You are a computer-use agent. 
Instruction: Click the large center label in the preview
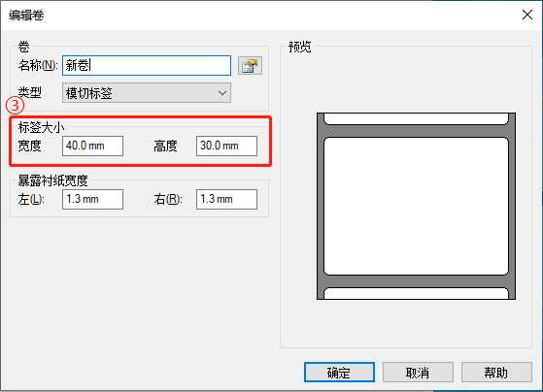tap(416, 207)
